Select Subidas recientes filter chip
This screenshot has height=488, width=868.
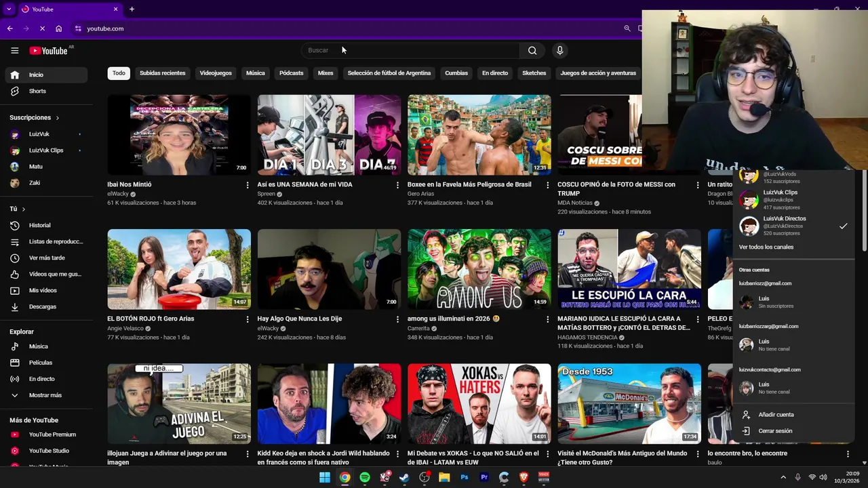click(x=163, y=73)
